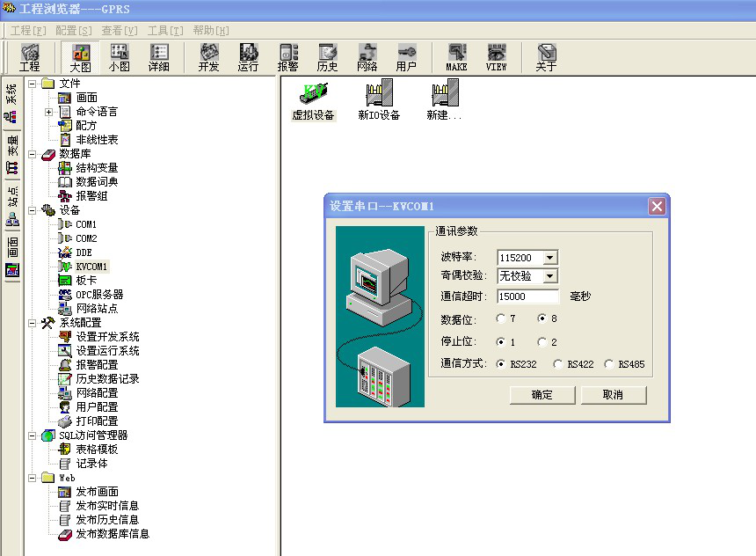Screen dimensions: 756x556
Task: Open the 网络 network tool
Action: tap(367, 56)
